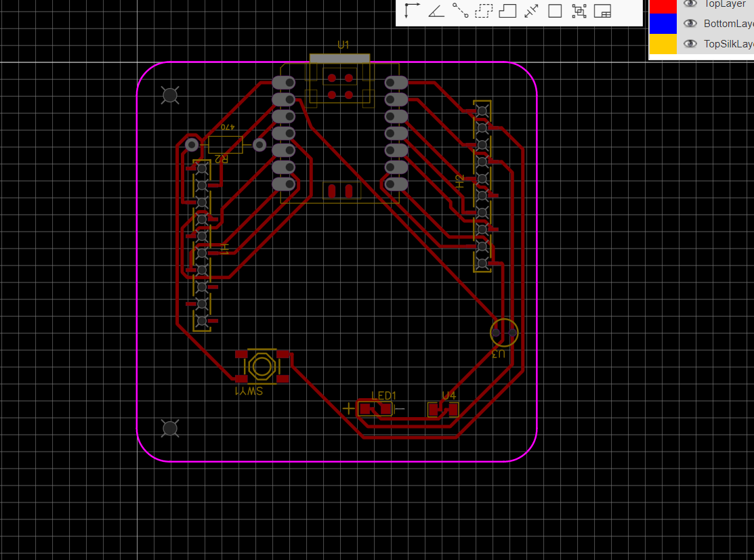754x560 pixels.
Task: Select the U4 designator label
Action: pos(448,395)
